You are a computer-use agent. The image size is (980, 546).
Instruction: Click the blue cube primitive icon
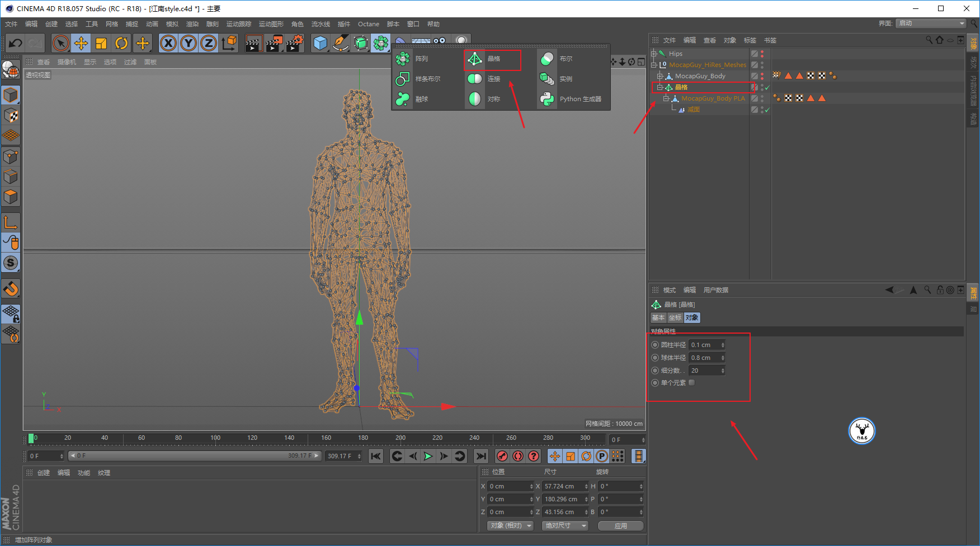pyautogui.click(x=321, y=43)
